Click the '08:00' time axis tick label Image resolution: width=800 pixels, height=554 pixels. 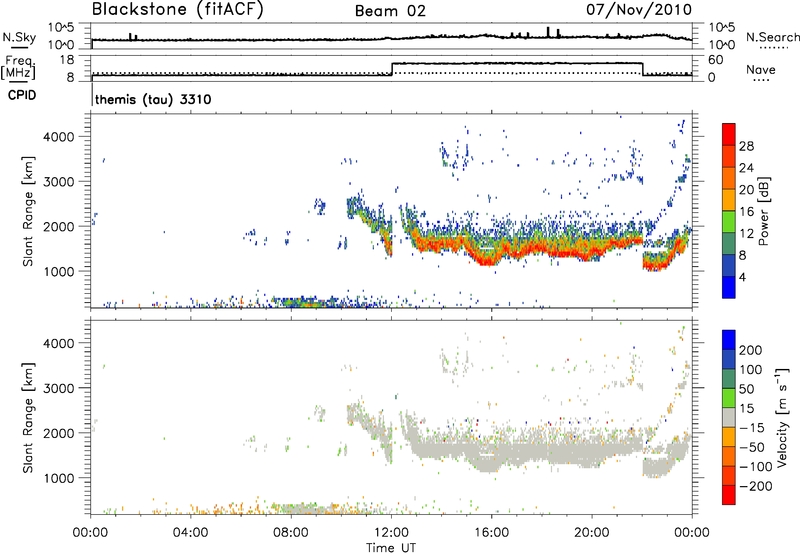tap(291, 533)
